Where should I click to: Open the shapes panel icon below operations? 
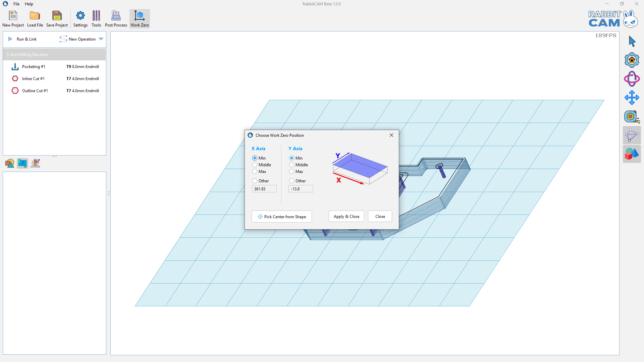click(x=10, y=163)
